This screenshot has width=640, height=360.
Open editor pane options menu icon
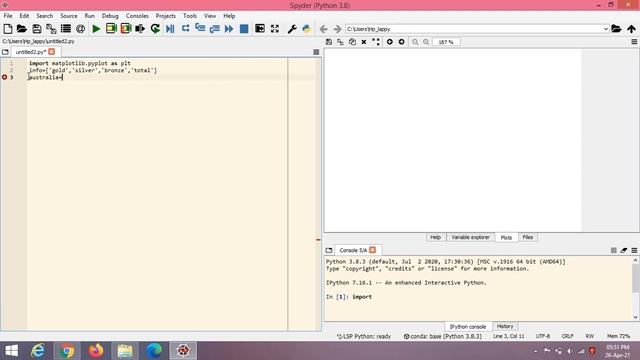316,52
